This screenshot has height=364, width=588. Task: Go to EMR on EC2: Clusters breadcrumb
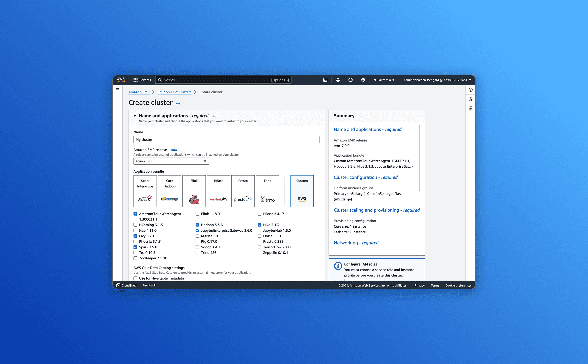[174, 92]
